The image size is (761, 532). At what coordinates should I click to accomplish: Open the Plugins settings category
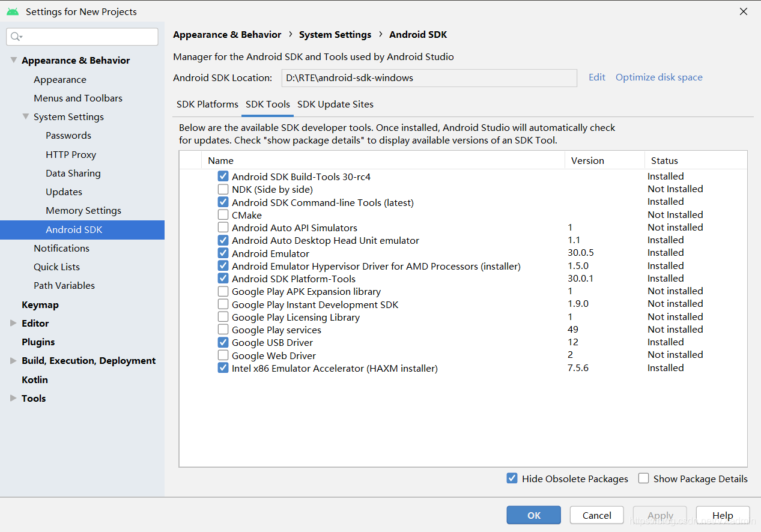pyautogui.click(x=38, y=342)
